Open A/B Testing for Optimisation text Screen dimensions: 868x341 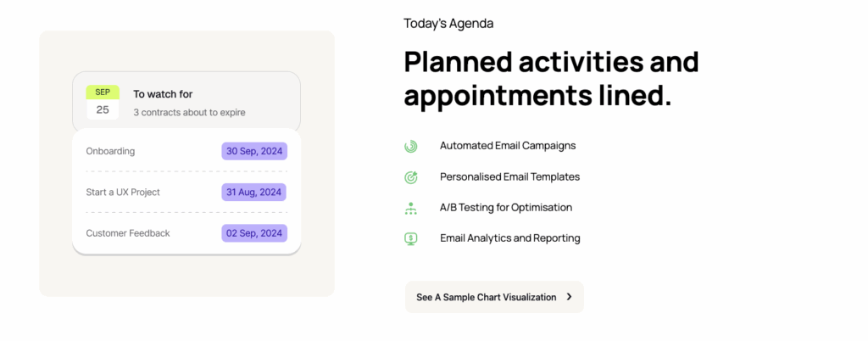click(x=505, y=208)
